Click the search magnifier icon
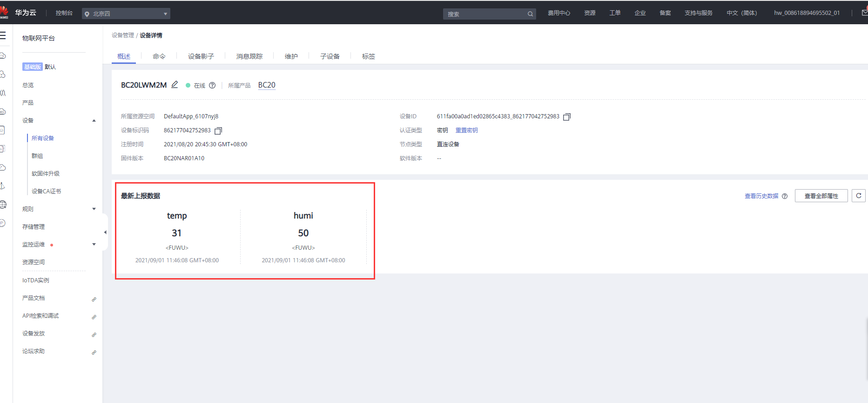The image size is (868, 403). click(x=530, y=14)
